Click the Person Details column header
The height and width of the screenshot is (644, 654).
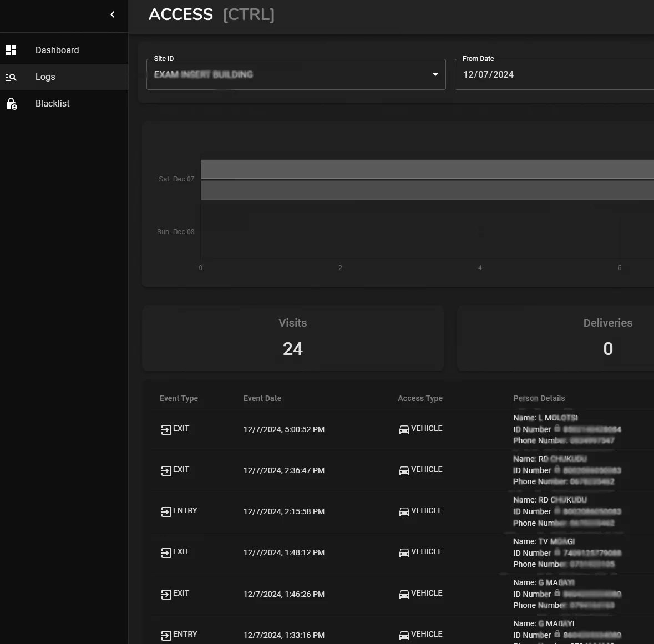coord(539,398)
